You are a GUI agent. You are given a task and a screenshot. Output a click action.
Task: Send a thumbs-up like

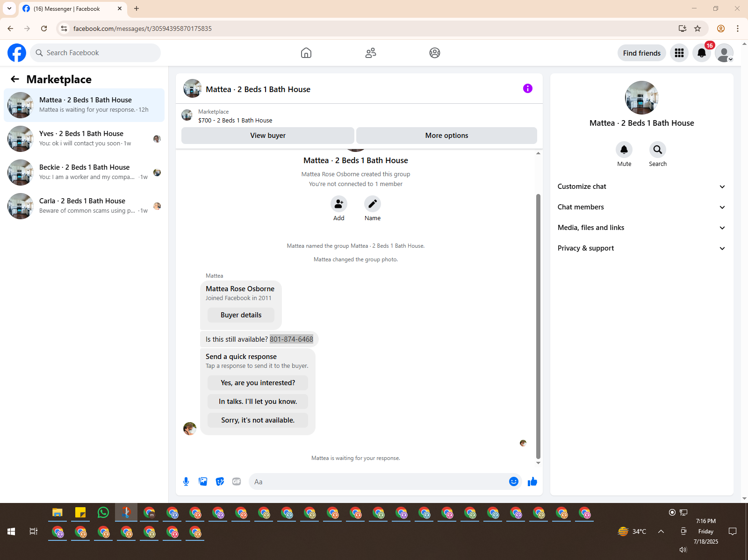click(532, 481)
